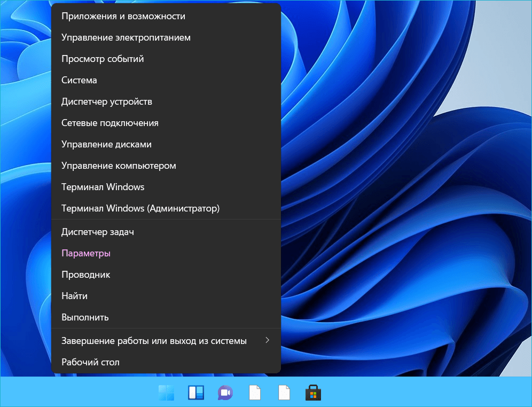Viewport: 532px width, 407px height.
Task: Choose 'Система' from the context menu
Action: tap(79, 80)
